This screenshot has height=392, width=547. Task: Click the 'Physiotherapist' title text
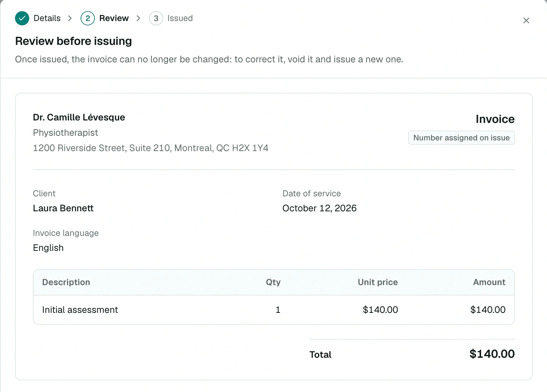[x=66, y=133]
